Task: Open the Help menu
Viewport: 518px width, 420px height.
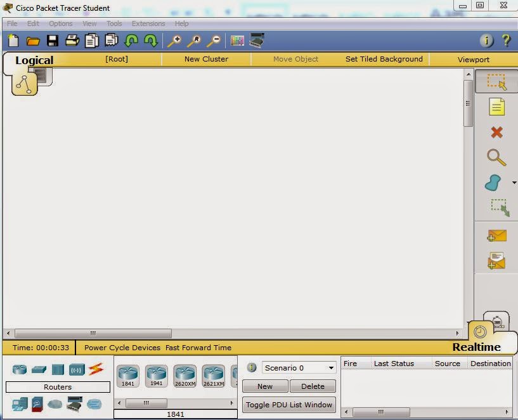Action: click(182, 24)
